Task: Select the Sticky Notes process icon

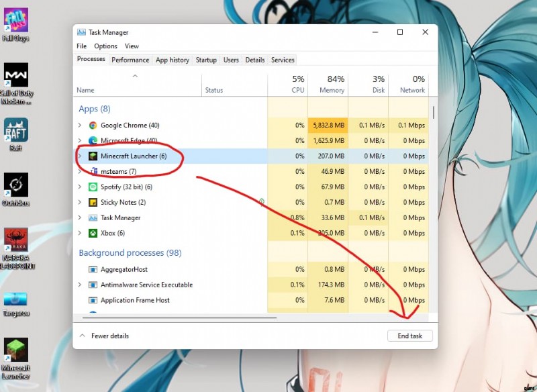Action: tap(93, 203)
